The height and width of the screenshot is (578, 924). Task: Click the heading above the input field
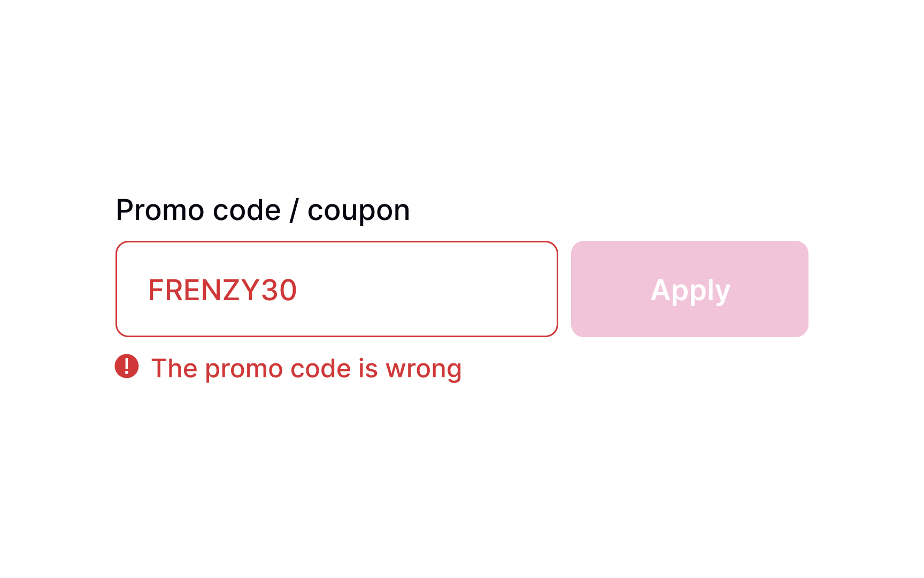[263, 209]
